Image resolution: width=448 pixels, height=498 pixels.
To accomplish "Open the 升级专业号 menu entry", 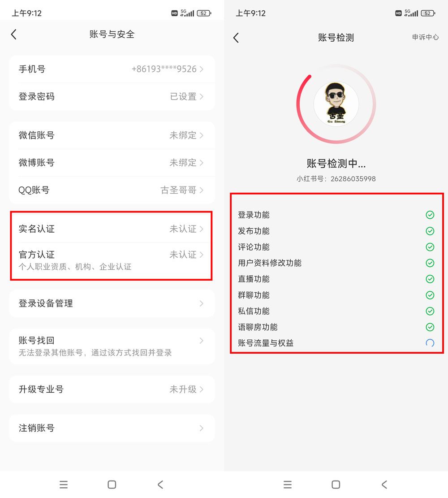I will point(112,390).
